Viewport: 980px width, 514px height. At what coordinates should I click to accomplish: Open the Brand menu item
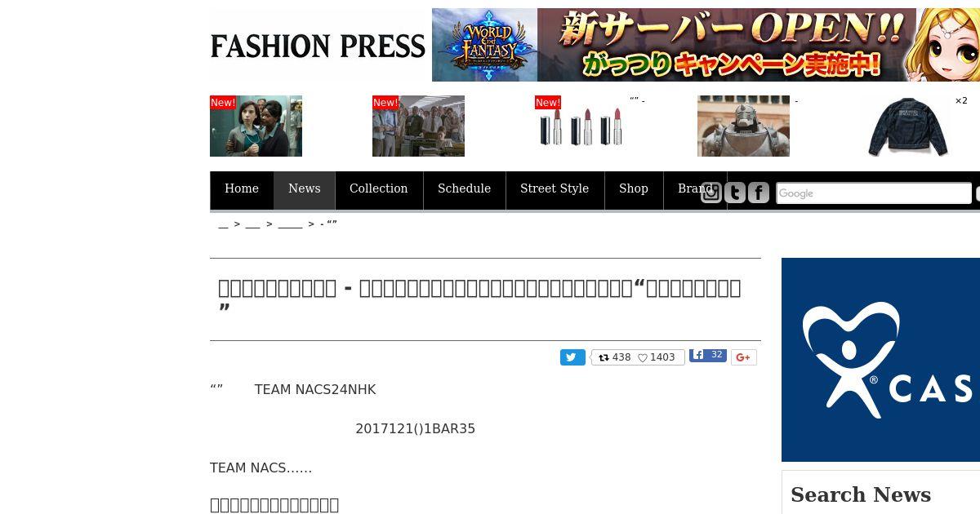pyautogui.click(x=695, y=189)
